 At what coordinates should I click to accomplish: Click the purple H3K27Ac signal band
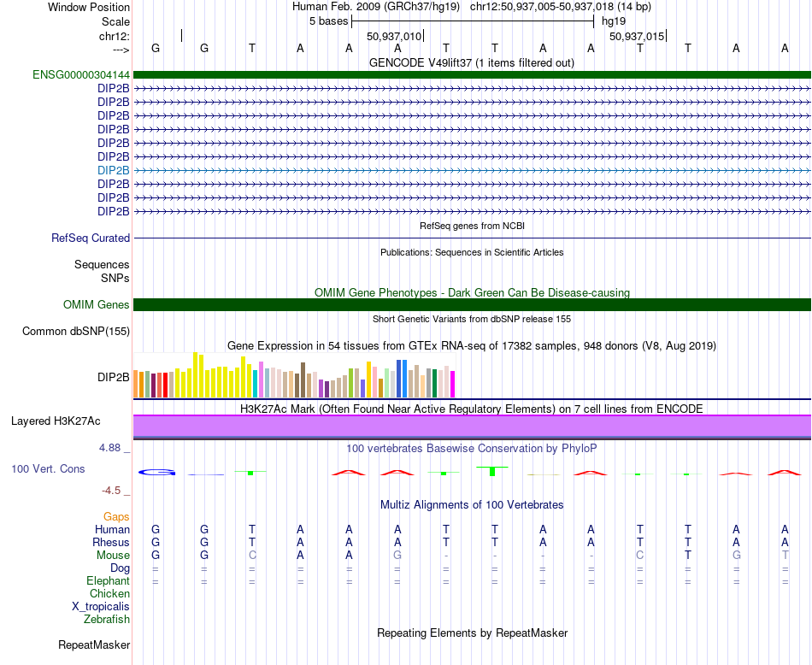(x=472, y=427)
